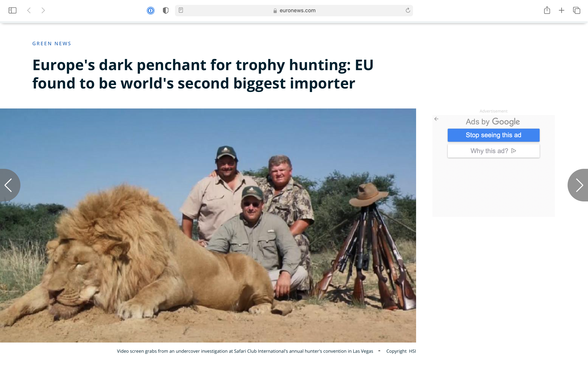The width and height of the screenshot is (588, 367).
Task: Show the tab overview
Action: (577, 10)
